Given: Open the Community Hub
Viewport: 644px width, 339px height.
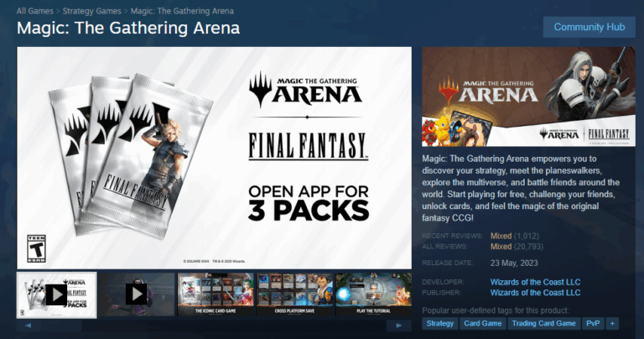Looking at the screenshot, I should tap(589, 27).
